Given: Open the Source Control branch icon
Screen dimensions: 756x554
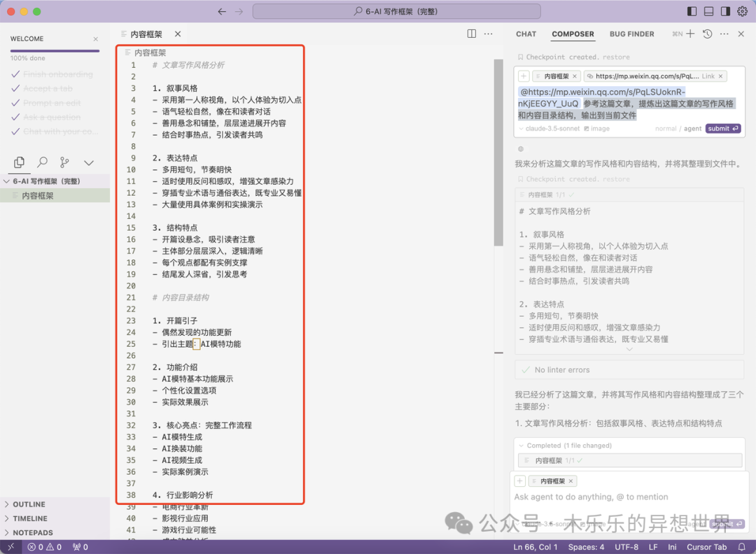Looking at the screenshot, I should coord(64,162).
